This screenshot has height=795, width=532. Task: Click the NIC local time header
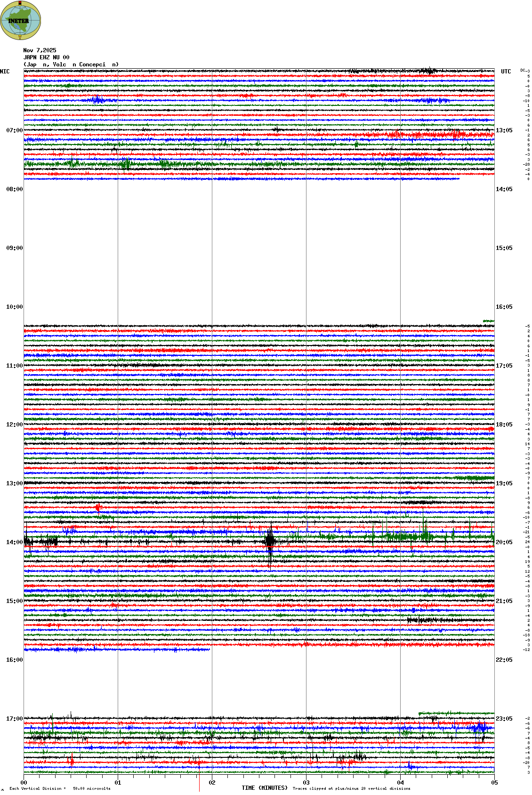click(5, 72)
